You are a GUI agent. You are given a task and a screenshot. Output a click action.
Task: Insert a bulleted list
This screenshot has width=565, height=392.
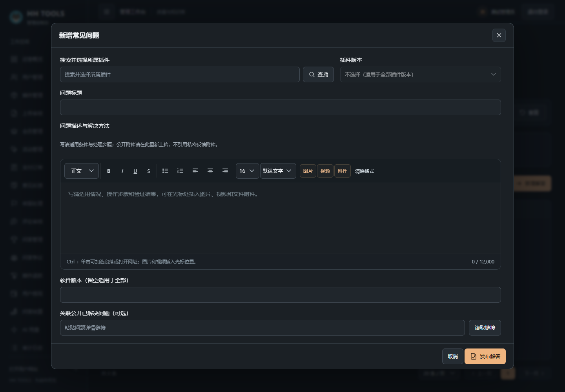165,171
